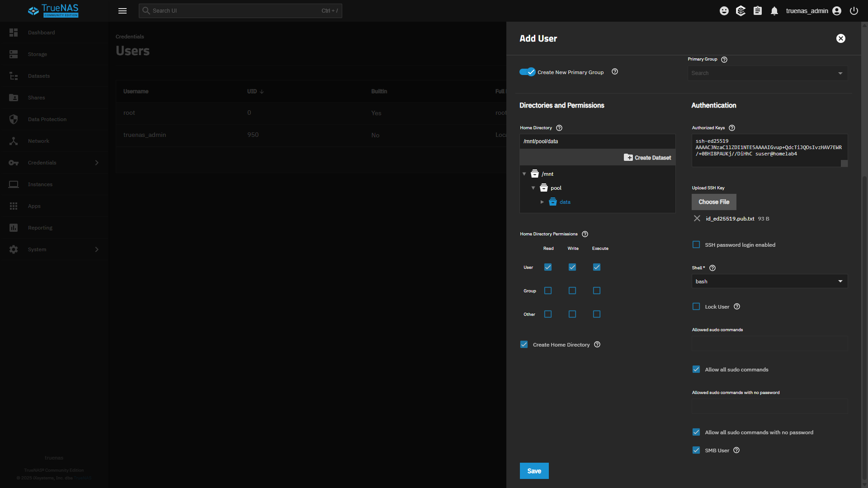Click the power button icon
This screenshot has height=488, width=868.
coord(854,11)
